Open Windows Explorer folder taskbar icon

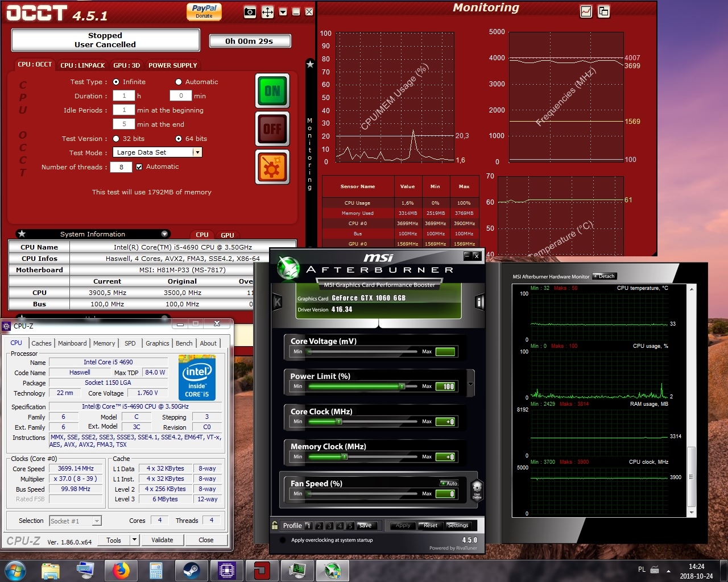(50, 570)
